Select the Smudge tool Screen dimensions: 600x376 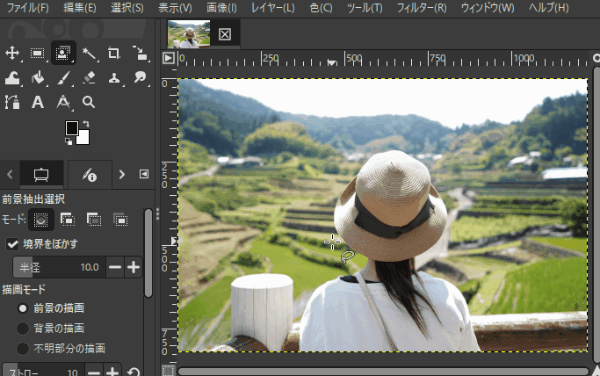click(140, 78)
